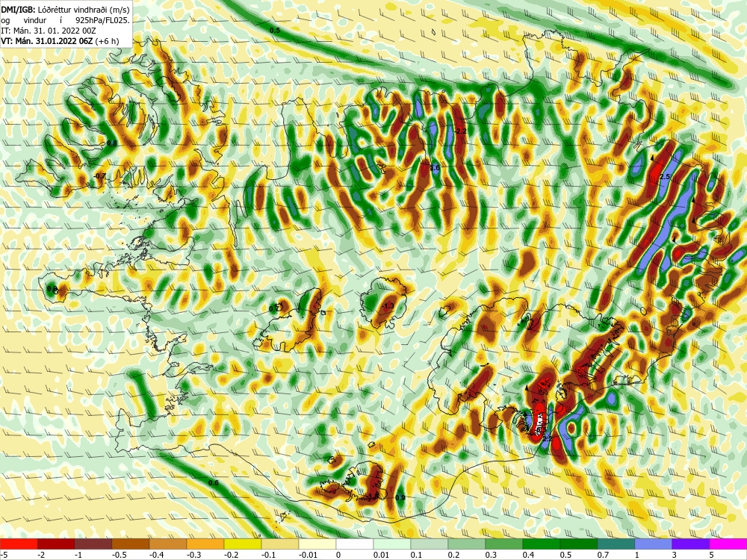This screenshot has height=560, width=747.
Task: Click the '0.9' value label near south coast
Action: (400, 498)
